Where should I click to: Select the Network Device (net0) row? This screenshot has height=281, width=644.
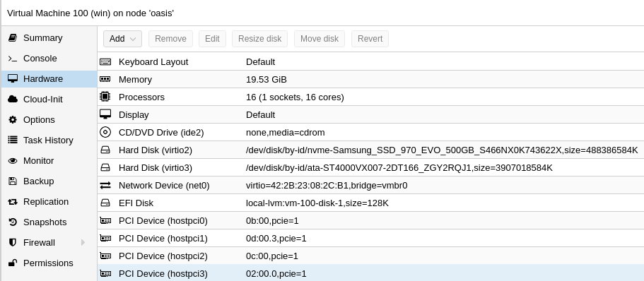pyautogui.click(x=370, y=186)
